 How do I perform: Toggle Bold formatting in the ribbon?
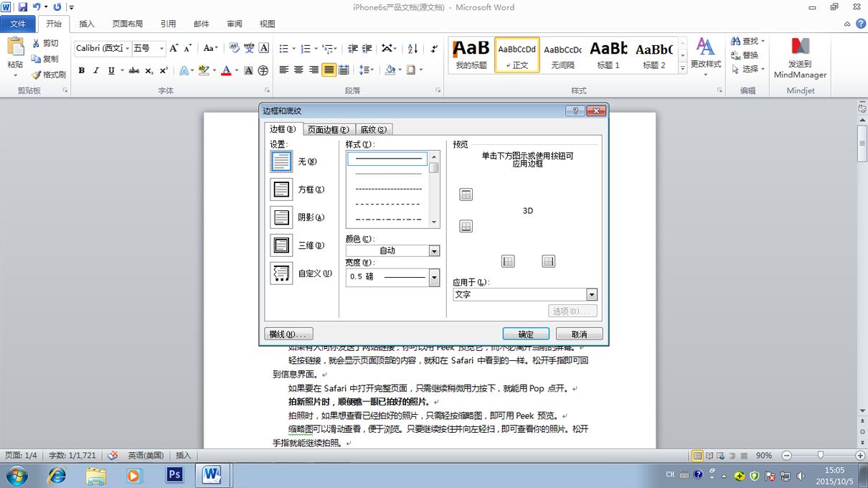82,70
